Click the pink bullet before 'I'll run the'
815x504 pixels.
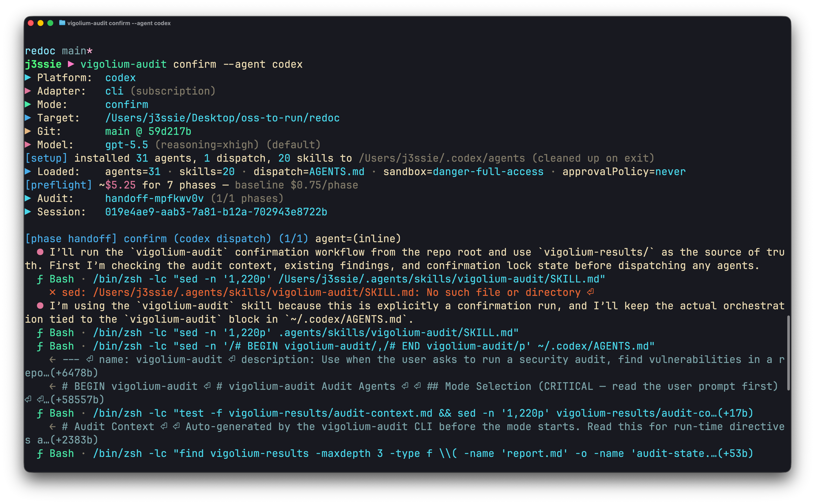click(40, 252)
